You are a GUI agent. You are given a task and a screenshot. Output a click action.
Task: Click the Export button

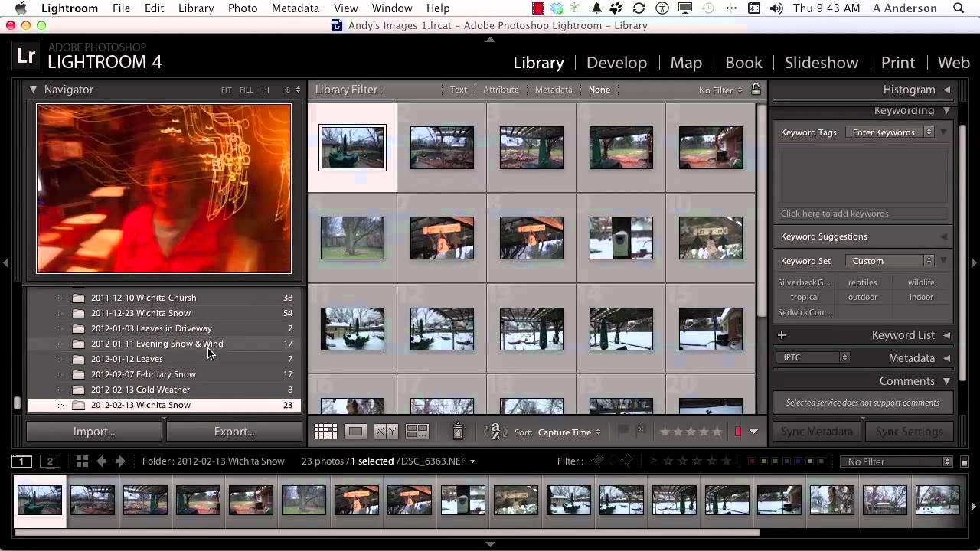[x=234, y=431]
